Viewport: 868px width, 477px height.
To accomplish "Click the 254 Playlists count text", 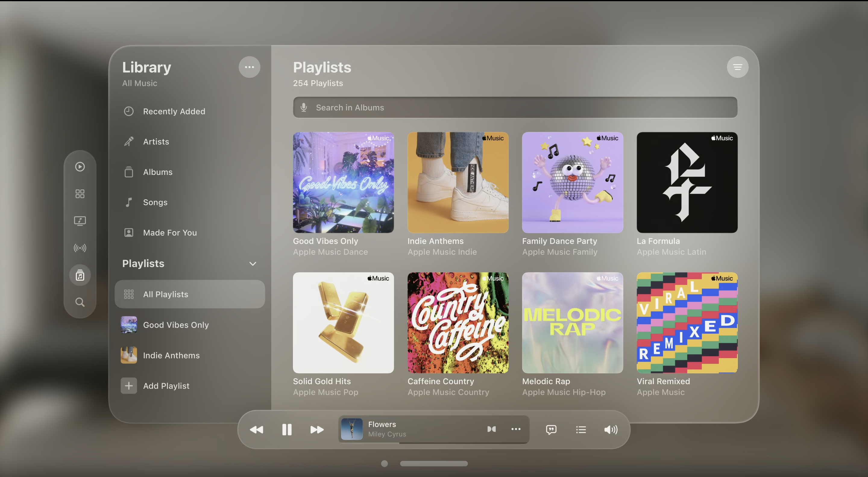I will pyautogui.click(x=318, y=83).
